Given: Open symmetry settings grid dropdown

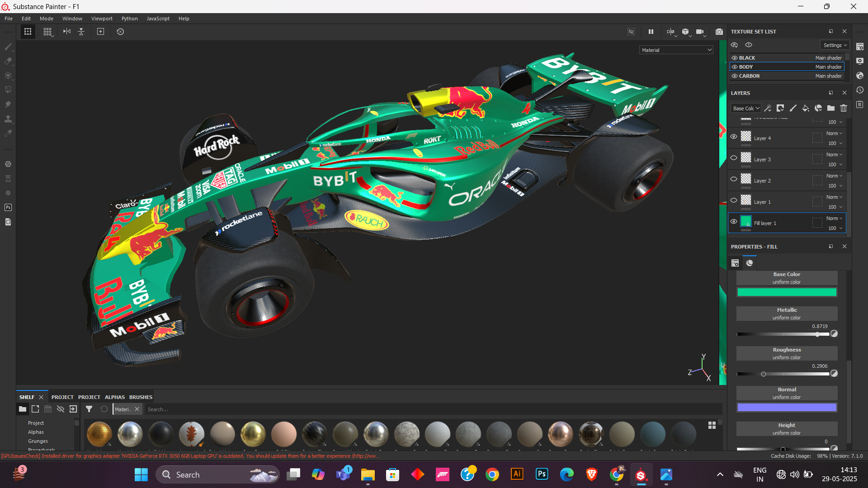Looking at the screenshot, I should point(47,32).
